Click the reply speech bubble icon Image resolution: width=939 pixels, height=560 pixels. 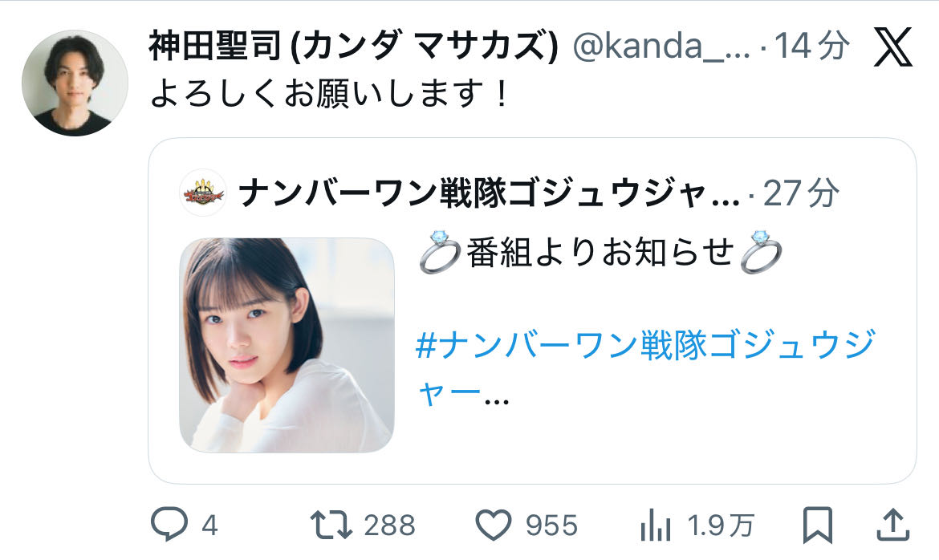click(x=169, y=525)
